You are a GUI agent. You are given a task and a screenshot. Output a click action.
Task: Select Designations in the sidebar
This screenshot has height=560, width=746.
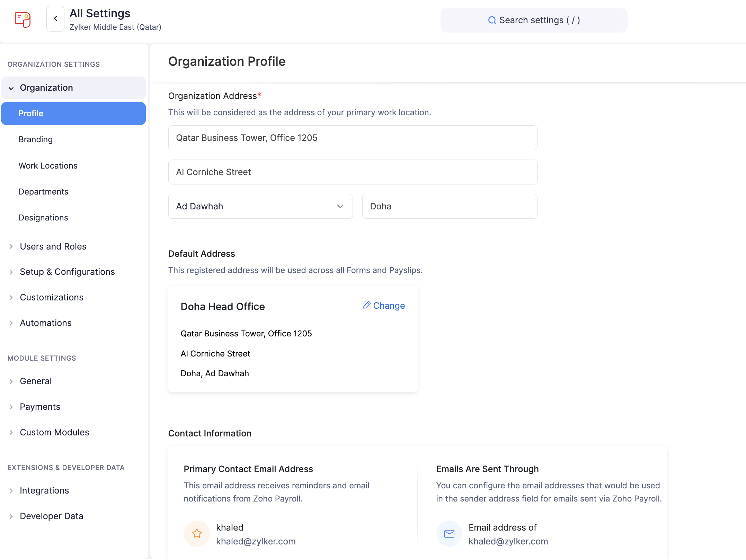pyautogui.click(x=43, y=217)
